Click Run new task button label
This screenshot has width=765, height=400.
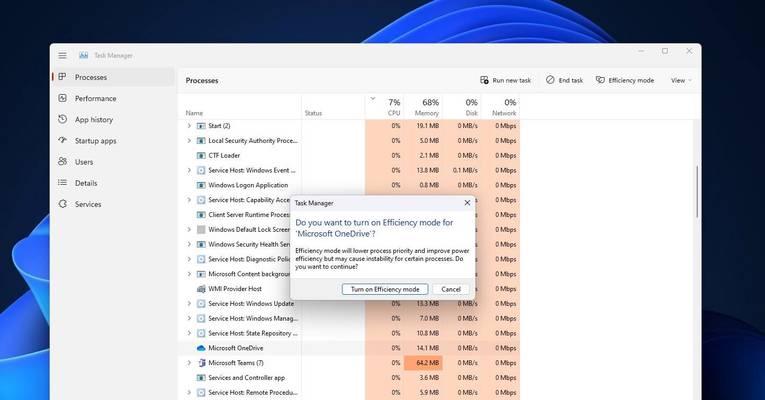511,80
